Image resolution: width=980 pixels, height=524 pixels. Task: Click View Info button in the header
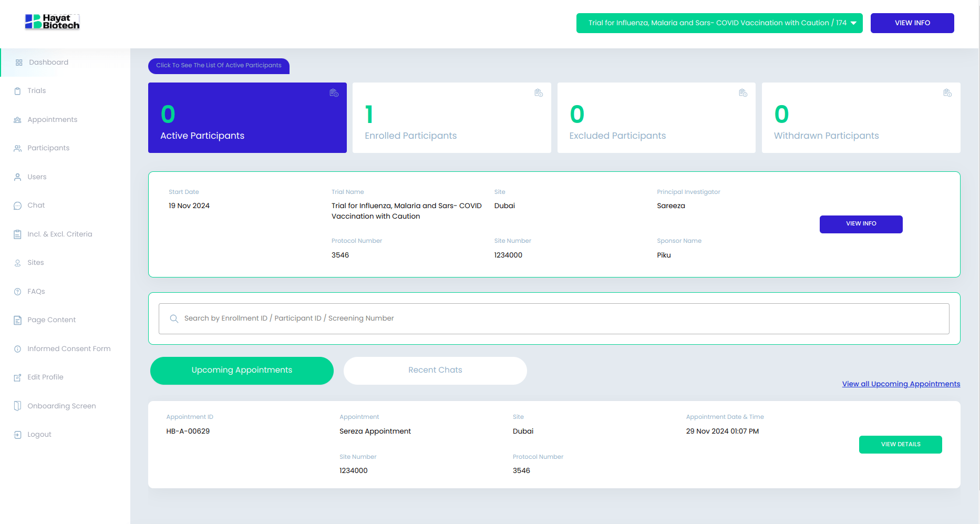(x=912, y=23)
